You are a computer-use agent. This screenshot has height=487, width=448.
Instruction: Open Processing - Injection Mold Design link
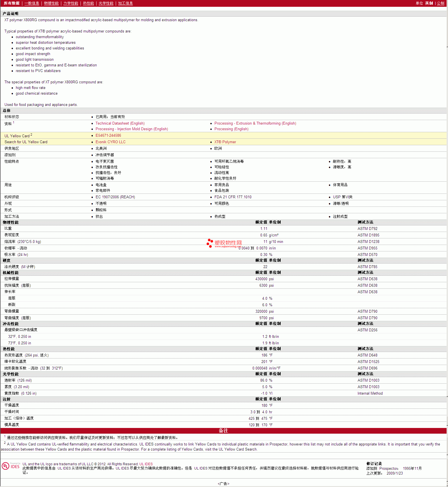pyautogui.click(x=132, y=129)
